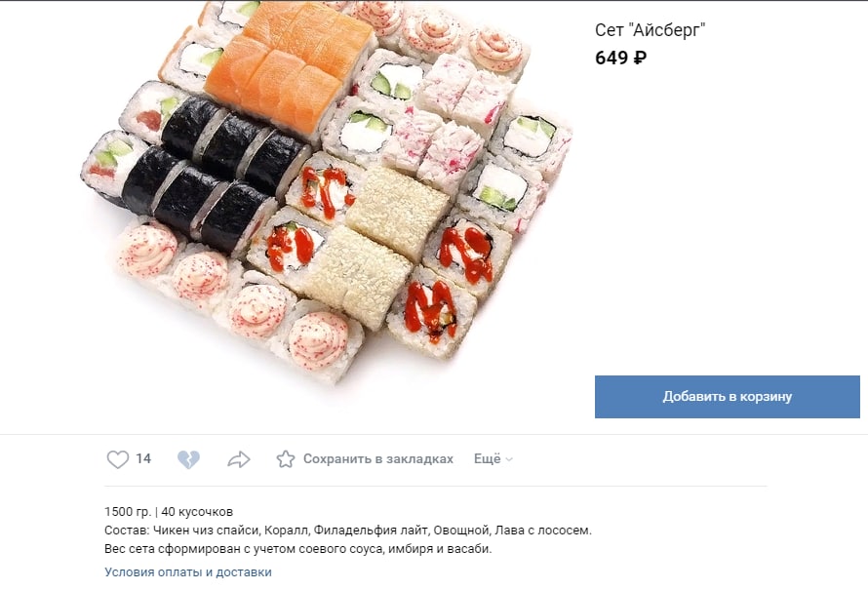Open the 'Ещё' dropdown menu
The height and width of the screenshot is (590, 868).
pos(493,458)
